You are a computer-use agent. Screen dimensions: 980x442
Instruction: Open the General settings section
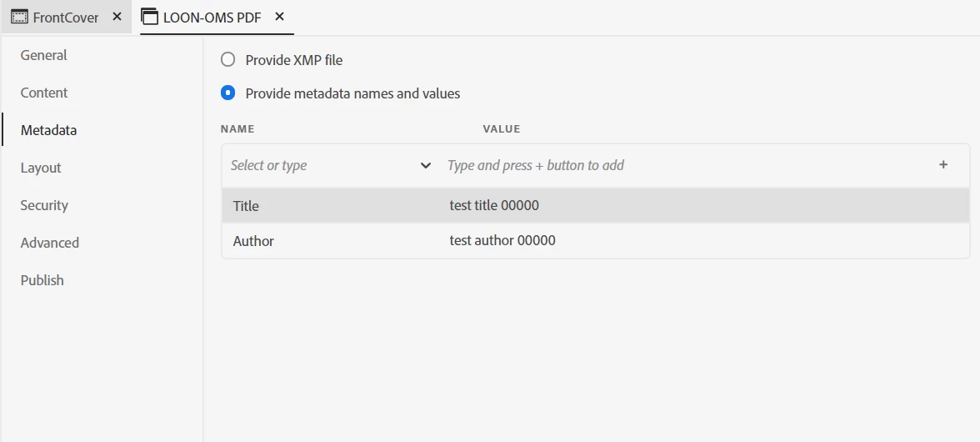(43, 55)
